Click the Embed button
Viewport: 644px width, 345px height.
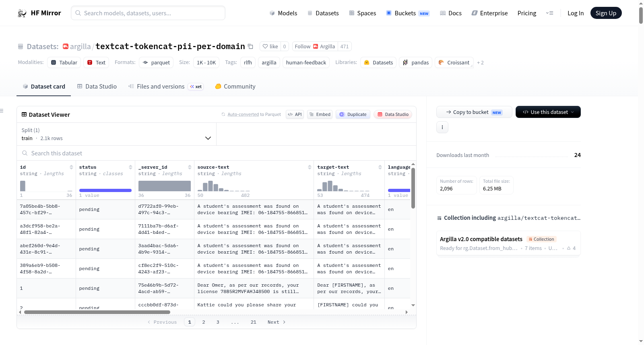(320, 114)
